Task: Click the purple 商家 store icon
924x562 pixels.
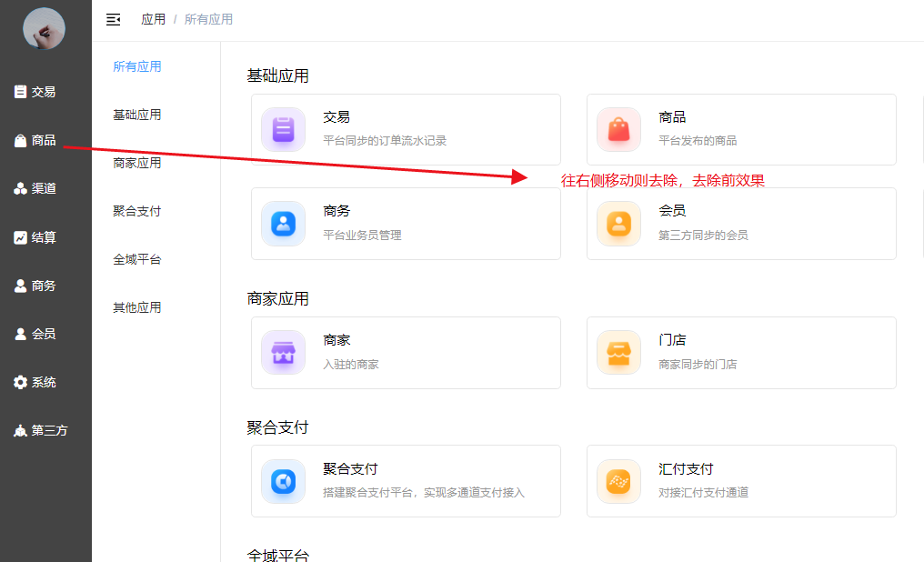Action: (283, 352)
